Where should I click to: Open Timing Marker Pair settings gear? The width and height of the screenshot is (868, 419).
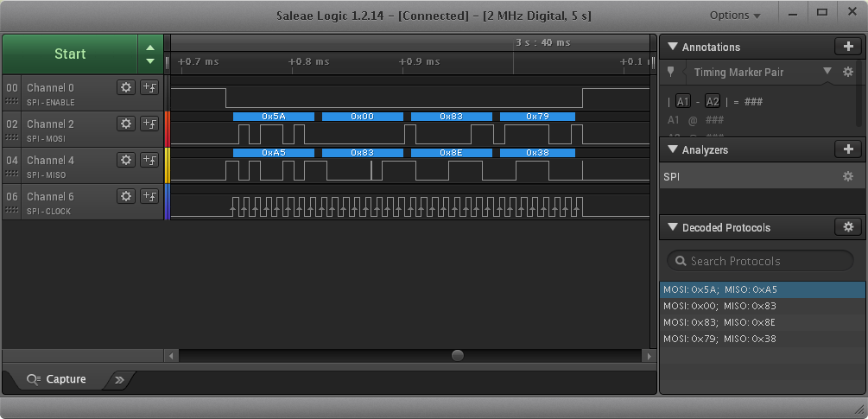coord(847,72)
